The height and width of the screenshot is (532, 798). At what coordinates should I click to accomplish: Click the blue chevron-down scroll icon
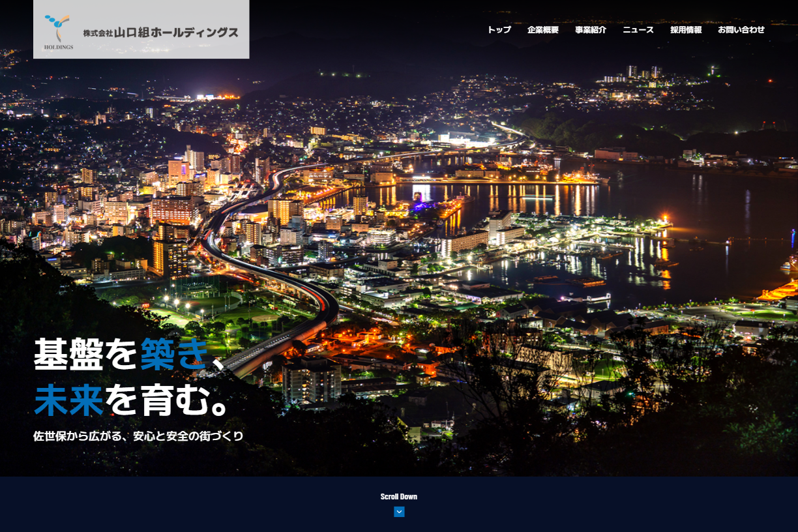(399, 512)
